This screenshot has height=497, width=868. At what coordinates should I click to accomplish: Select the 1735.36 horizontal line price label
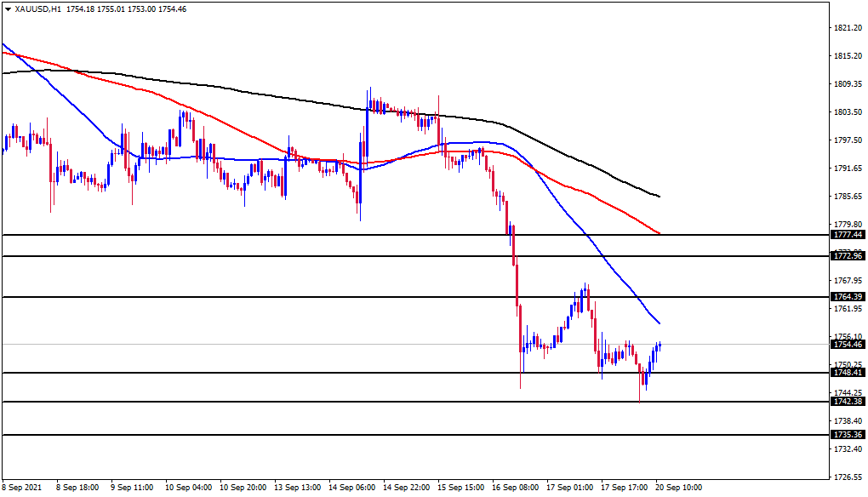pos(848,435)
